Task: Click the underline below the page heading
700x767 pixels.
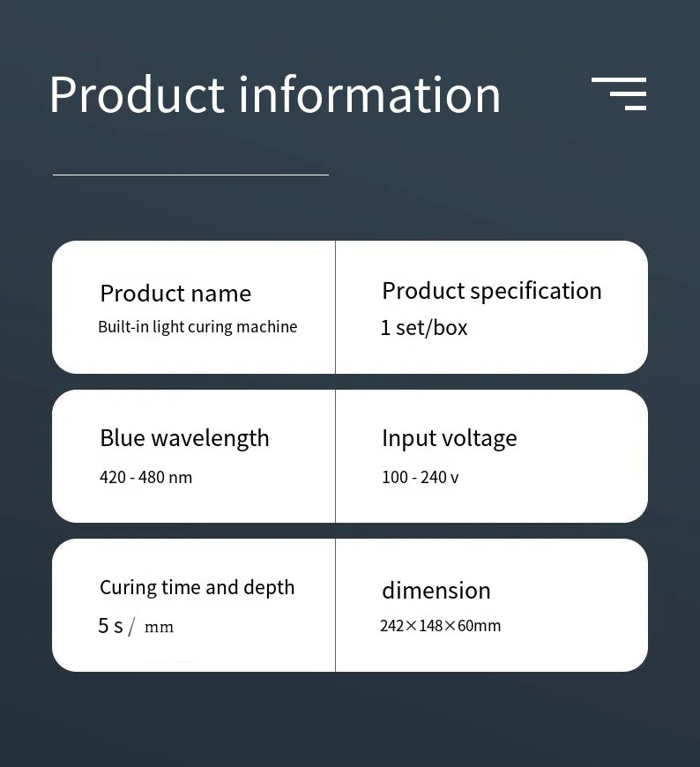Action: [190, 175]
